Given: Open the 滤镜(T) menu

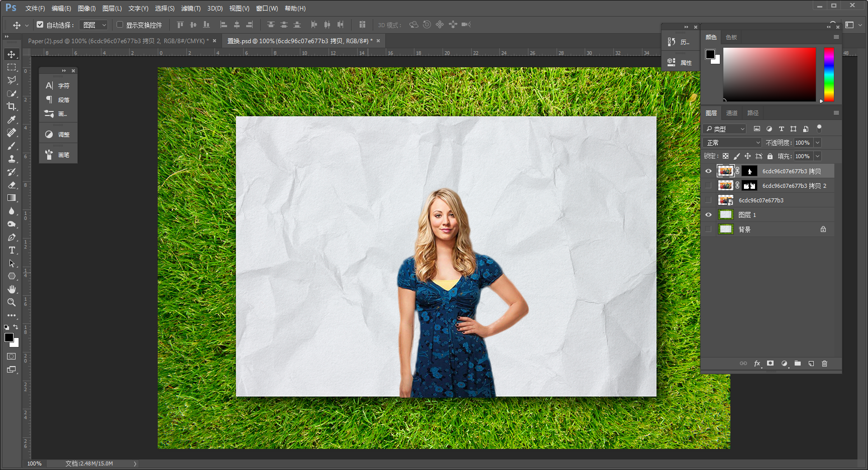Looking at the screenshot, I should (191, 9).
